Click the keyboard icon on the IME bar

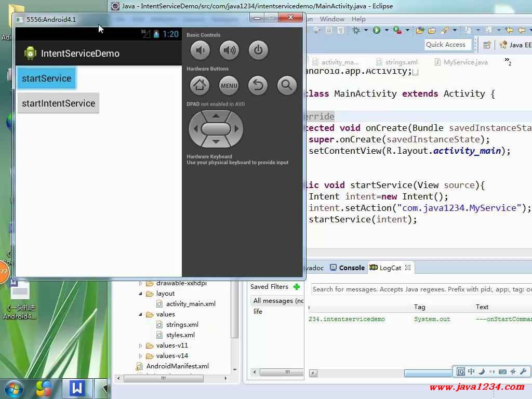(502, 371)
